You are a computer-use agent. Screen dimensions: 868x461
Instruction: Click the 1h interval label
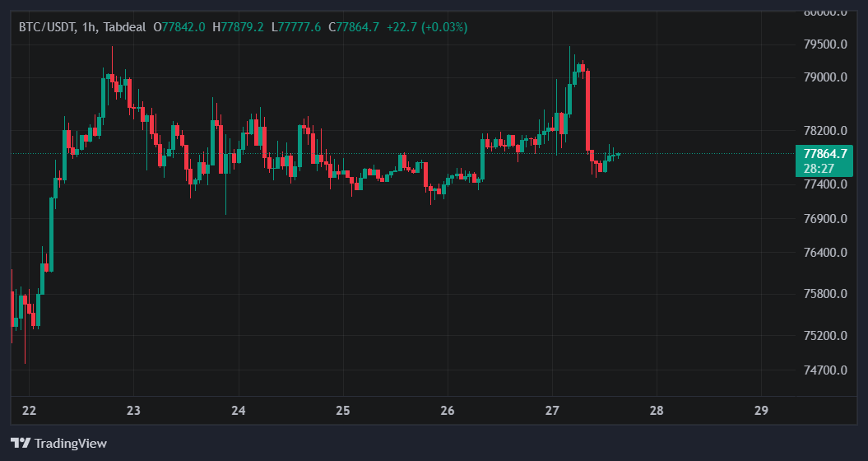pyautogui.click(x=89, y=27)
